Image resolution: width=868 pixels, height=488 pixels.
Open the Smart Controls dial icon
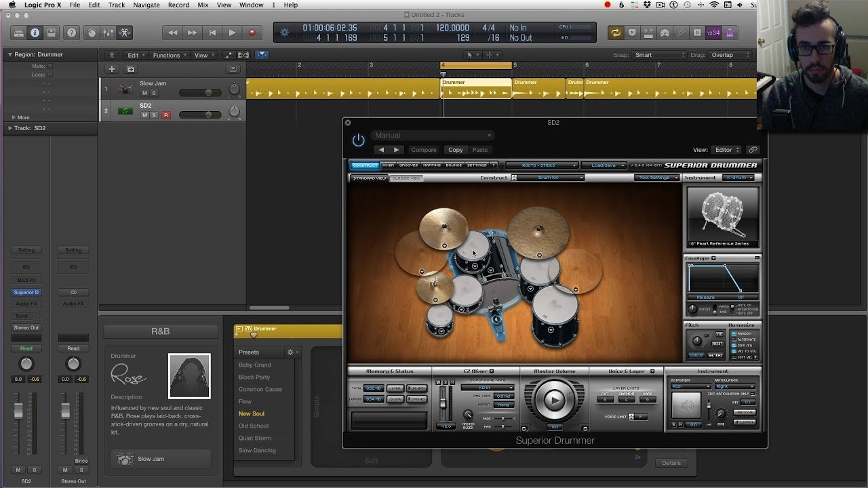coord(92,33)
